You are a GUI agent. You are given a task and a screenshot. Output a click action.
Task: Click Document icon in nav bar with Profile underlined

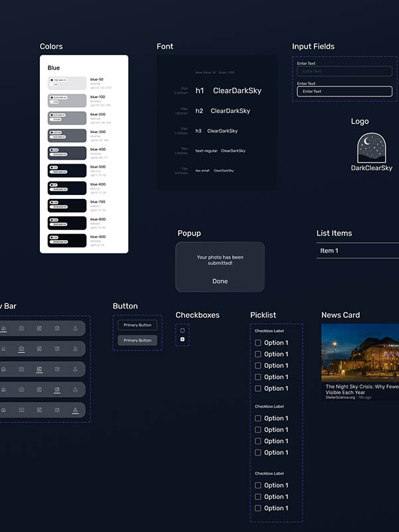pos(57,410)
